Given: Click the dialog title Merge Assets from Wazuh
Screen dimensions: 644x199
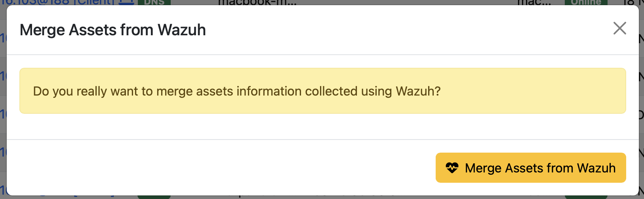Looking at the screenshot, I should pyautogui.click(x=113, y=30).
